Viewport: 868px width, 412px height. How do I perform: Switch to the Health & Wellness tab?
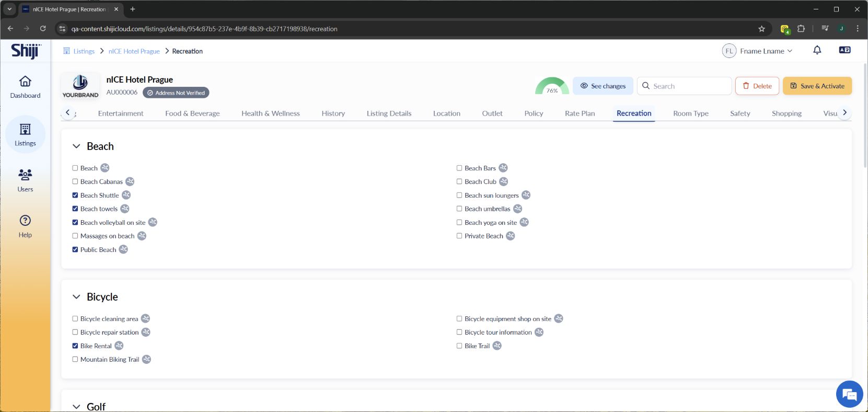pos(270,113)
